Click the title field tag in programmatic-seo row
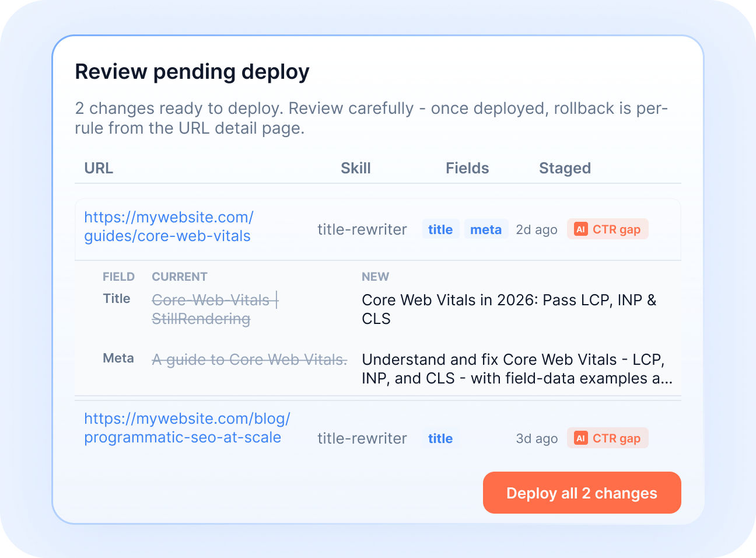 440,438
